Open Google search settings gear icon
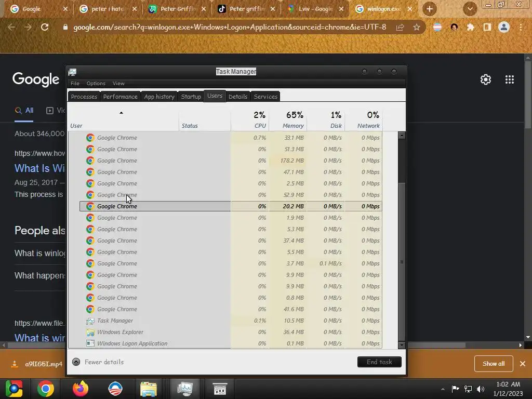The width and height of the screenshot is (532, 399). (x=486, y=79)
